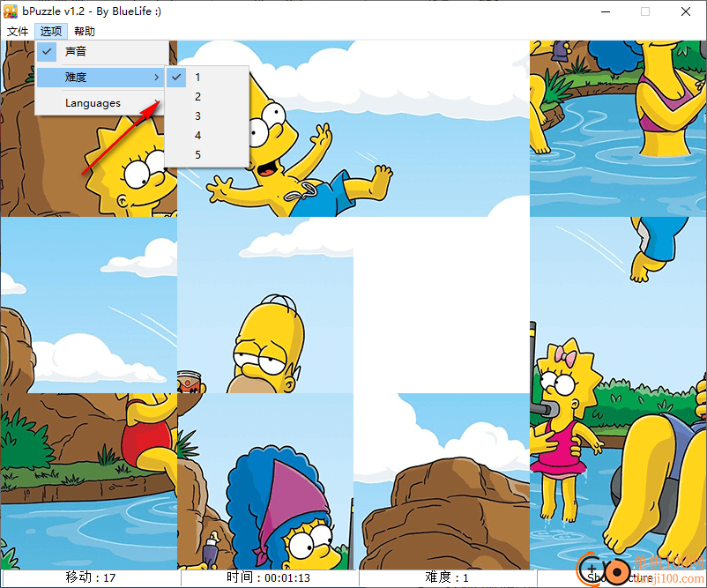Click the sky and rock cliff tile

click(x=89, y=305)
